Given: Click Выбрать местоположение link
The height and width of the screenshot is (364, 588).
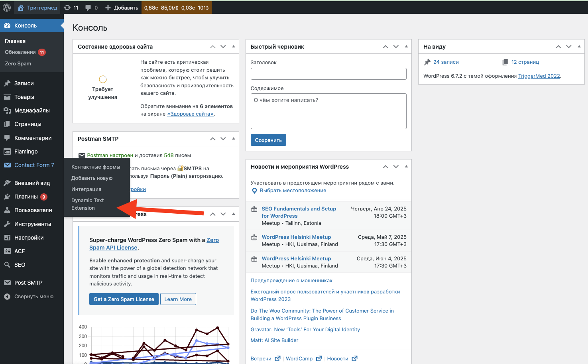Looking at the screenshot, I should click(293, 191).
